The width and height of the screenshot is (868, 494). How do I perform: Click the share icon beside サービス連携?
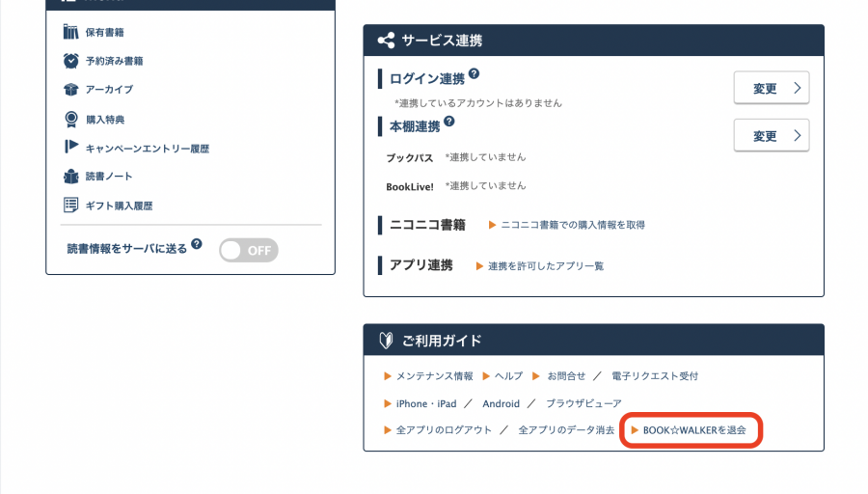pos(386,41)
